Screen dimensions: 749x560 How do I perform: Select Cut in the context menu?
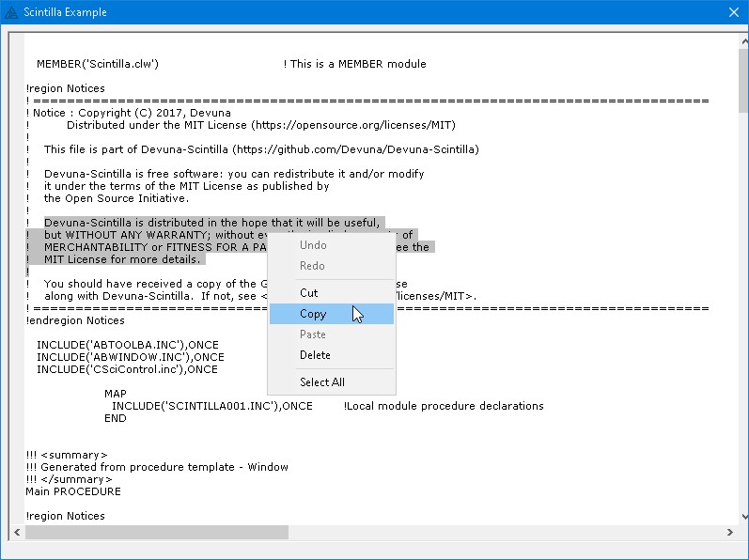click(x=308, y=293)
